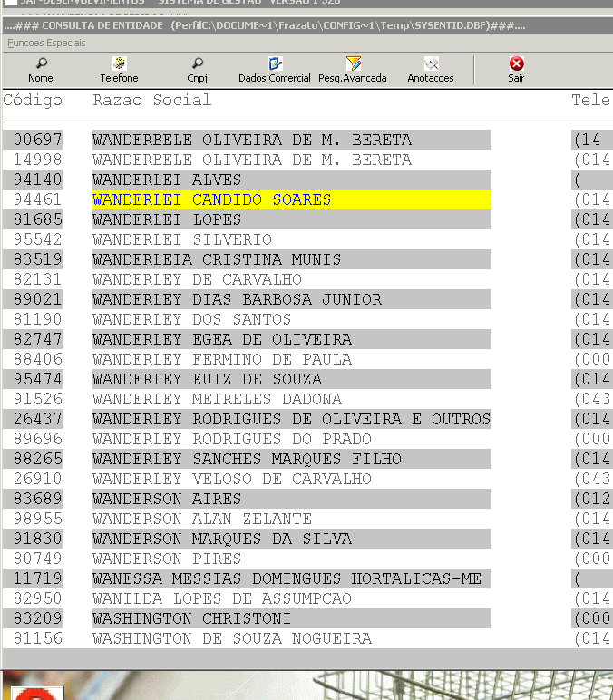613x700 pixels.
Task: Select row WANDERSON MARQUES DA SILVA
Action: [292, 539]
